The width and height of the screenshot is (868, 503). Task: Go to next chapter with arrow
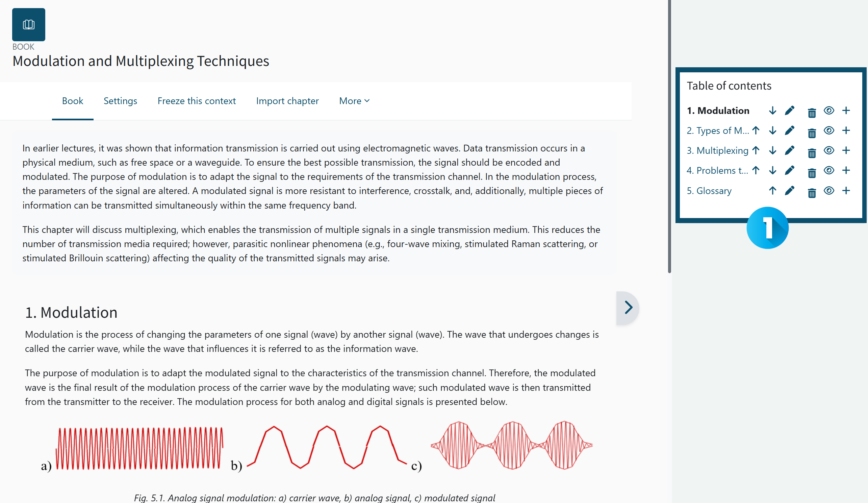(x=628, y=308)
